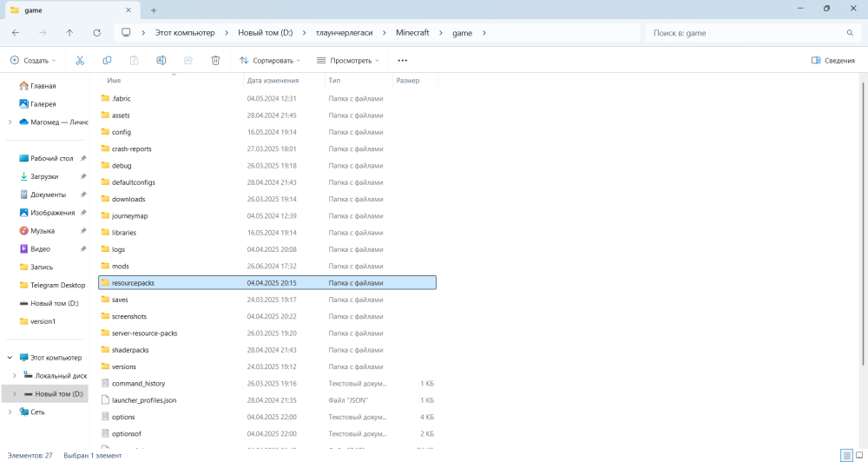This screenshot has height=462, width=868.
Task: Select the optionsof text file
Action: 267,433
